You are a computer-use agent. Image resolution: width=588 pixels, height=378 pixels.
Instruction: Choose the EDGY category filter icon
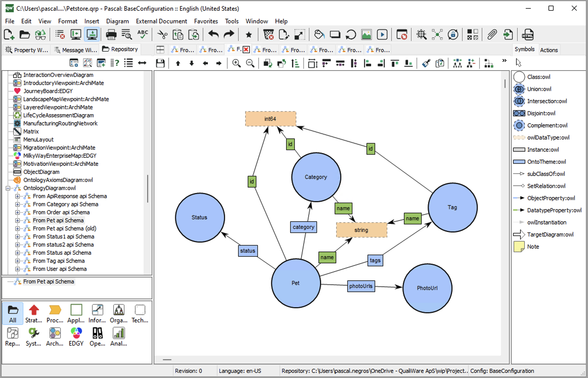tap(76, 337)
